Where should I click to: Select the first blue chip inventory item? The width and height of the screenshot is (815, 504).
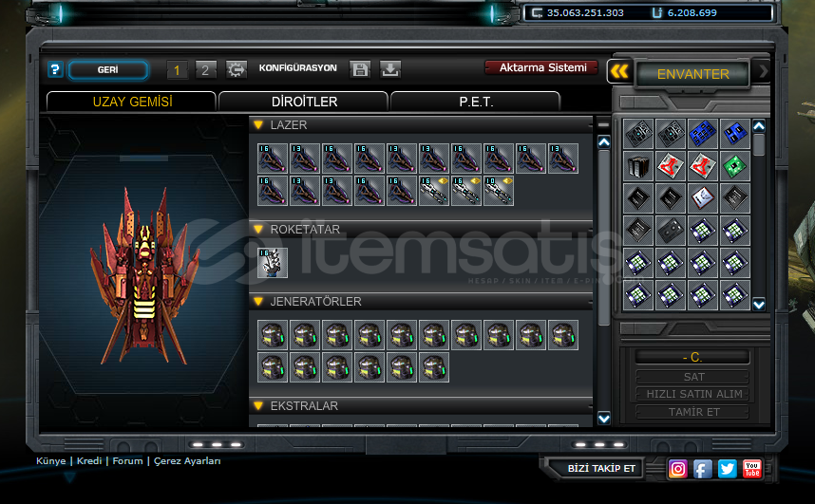coord(703,134)
